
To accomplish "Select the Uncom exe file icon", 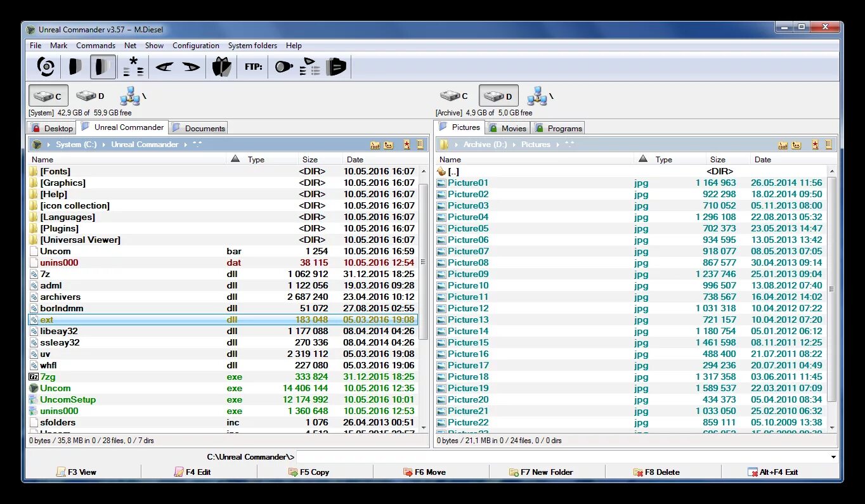I will 34,388.
